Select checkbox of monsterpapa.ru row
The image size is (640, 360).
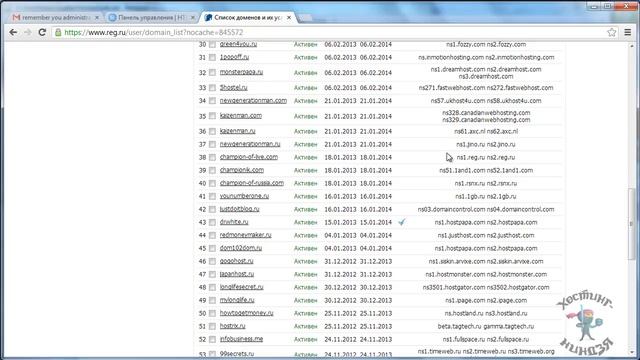click(212, 73)
